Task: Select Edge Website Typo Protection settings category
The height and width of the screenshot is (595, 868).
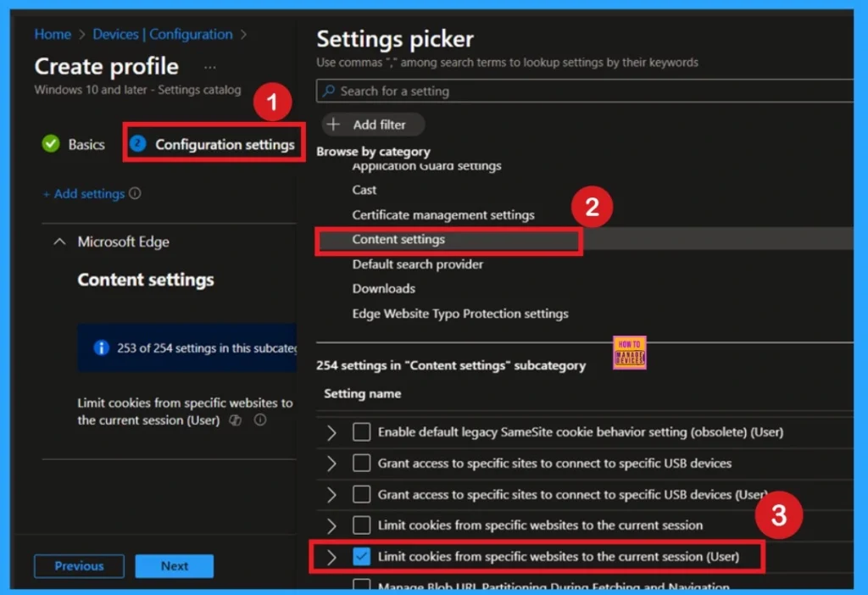Action: click(x=460, y=314)
